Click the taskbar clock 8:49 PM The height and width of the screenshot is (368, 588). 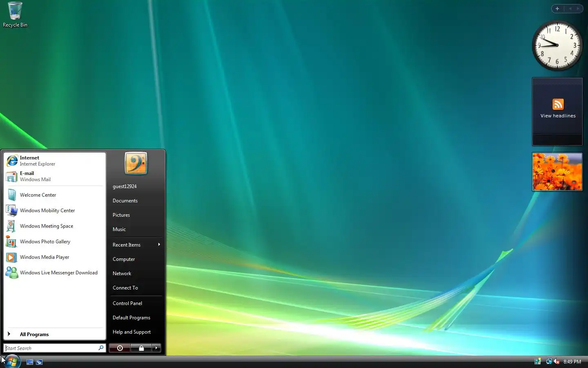[572, 361]
